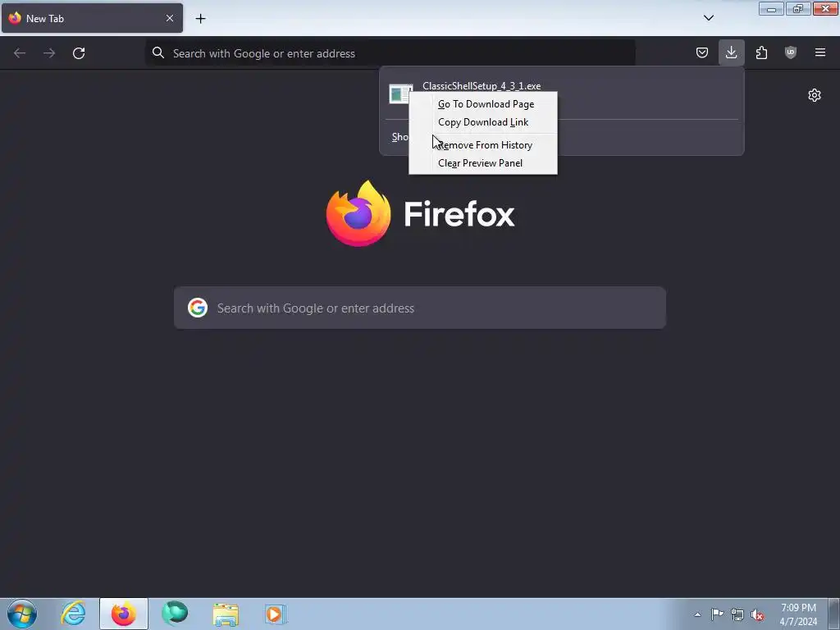840x630 pixels.
Task: Toggle the Downloads toolbar button
Action: [731, 52]
